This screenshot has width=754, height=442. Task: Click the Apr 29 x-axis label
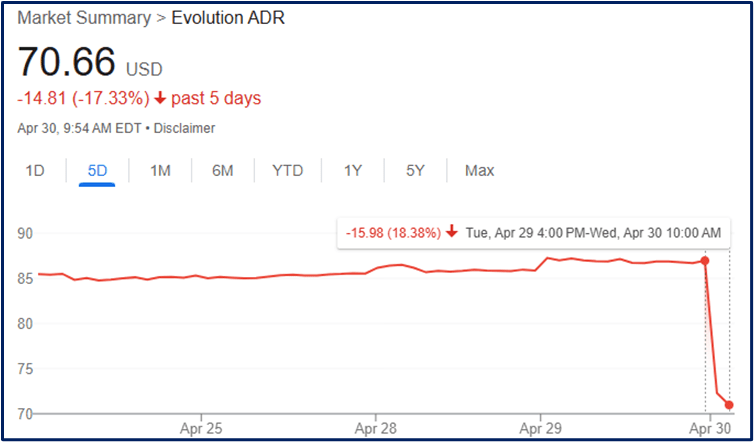[540, 429]
